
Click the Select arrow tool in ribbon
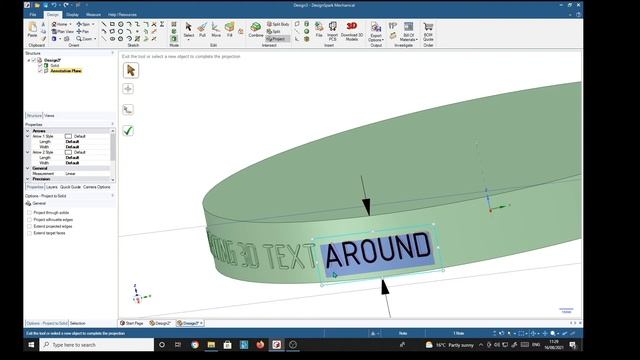pyautogui.click(x=189, y=30)
